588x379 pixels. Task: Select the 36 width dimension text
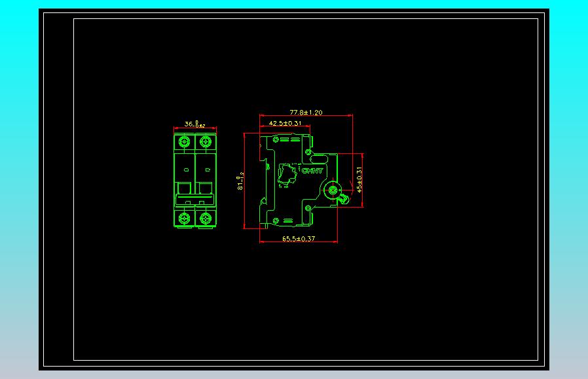point(194,124)
